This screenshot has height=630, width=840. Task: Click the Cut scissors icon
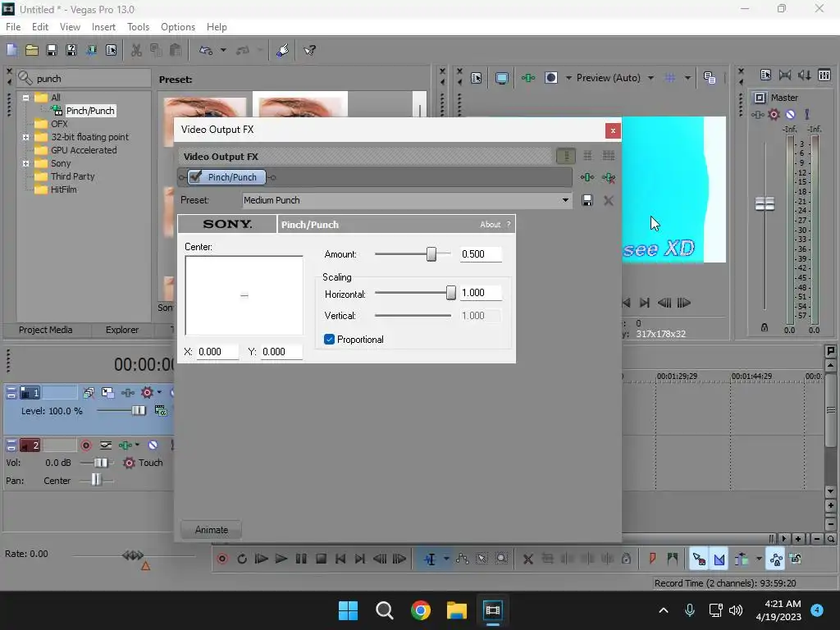coord(137,50)
